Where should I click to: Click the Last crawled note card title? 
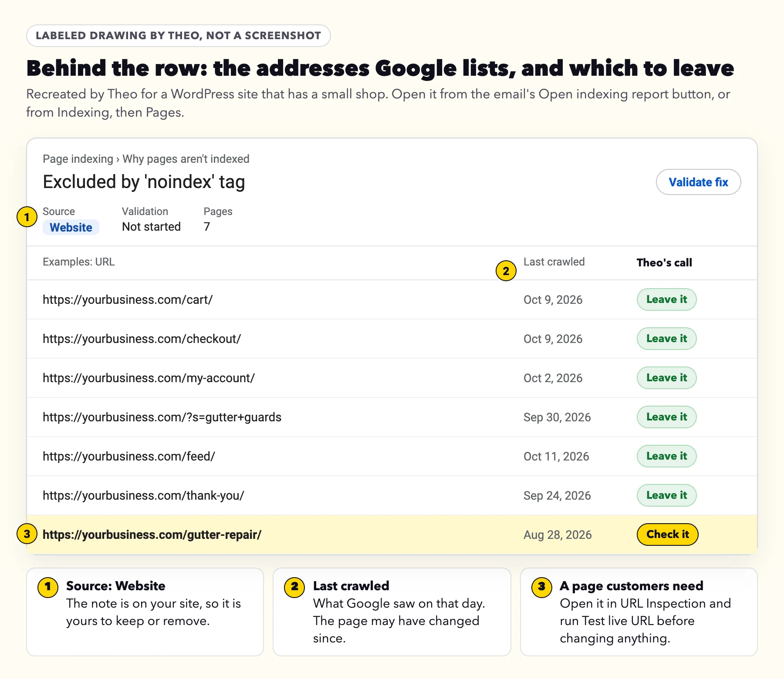(351, 586)
